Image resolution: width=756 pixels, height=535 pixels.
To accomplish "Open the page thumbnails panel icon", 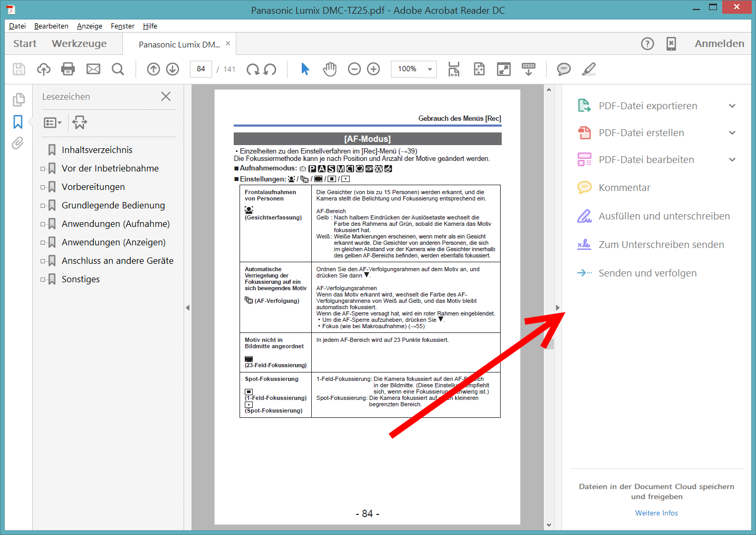I will coord(18,99).
